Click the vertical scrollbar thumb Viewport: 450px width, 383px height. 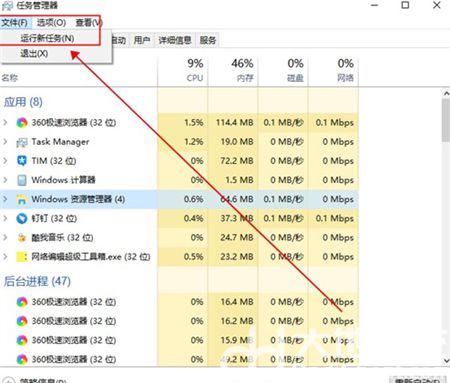pos(446,120)
